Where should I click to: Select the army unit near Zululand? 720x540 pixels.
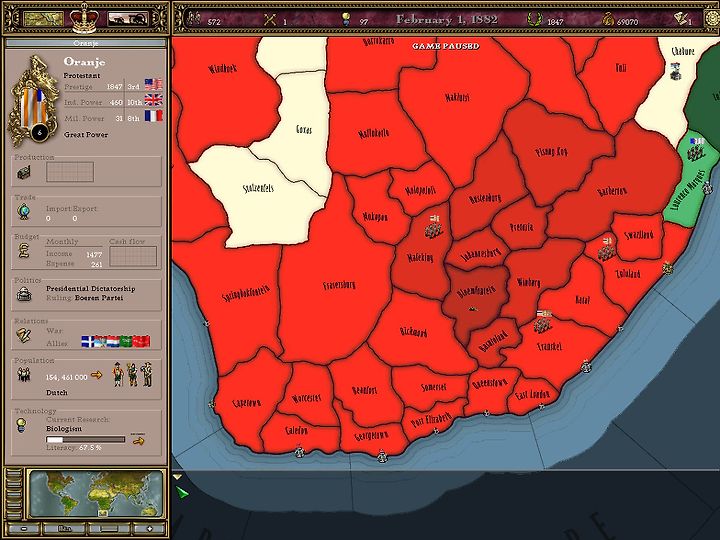[x=606, y=249]
